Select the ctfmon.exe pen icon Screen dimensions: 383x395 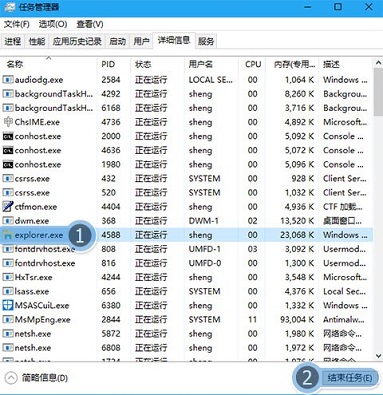click(x=8, y=207)
